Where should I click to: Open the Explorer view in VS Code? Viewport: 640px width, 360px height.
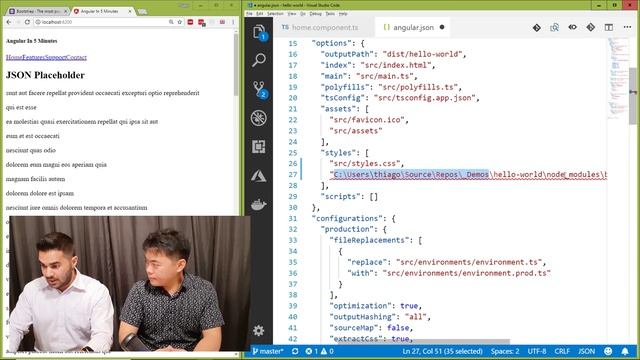click(259, 32)
